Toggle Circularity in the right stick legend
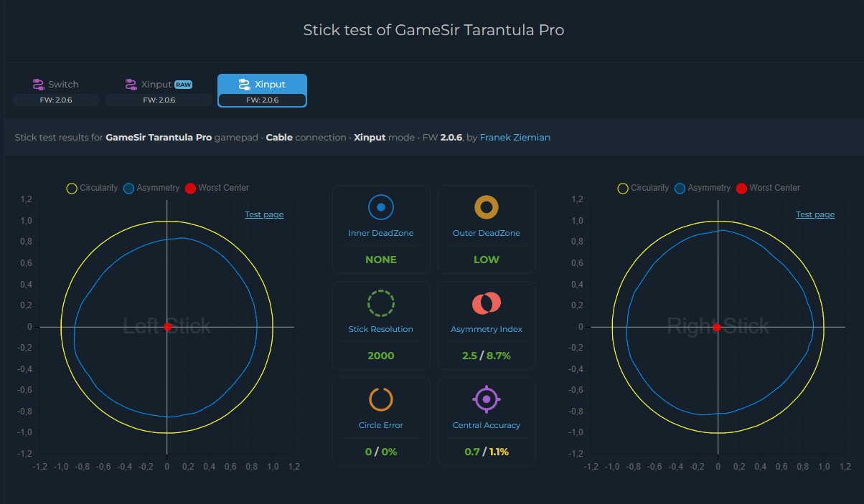This screenshot has height=504, width=864. tap(643, 188)
